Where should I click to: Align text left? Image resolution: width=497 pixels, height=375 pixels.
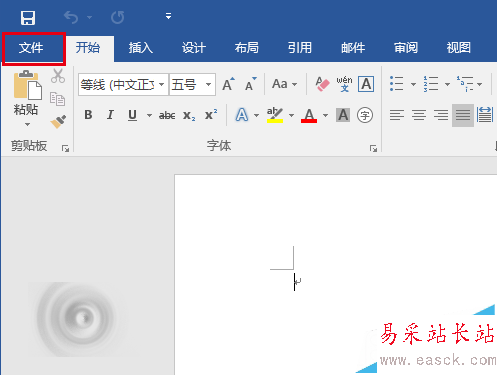point(397,115)
